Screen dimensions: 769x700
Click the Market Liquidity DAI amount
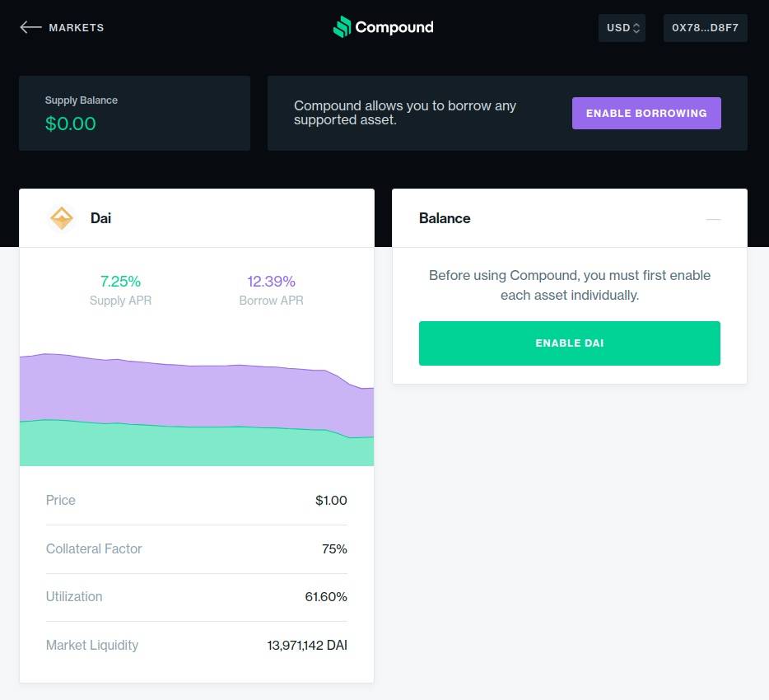coord(307,646)
